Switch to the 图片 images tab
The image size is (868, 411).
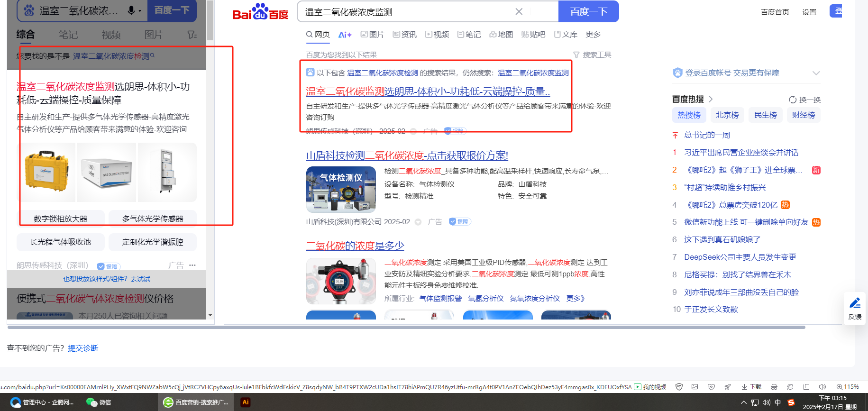(372, 35)
